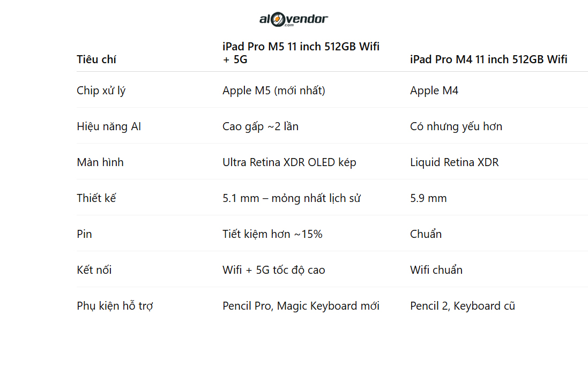Viewport: 588px width, 367px height.
Task: Select the 'Hiệu năng AI' row label
Action: (109, 126)
